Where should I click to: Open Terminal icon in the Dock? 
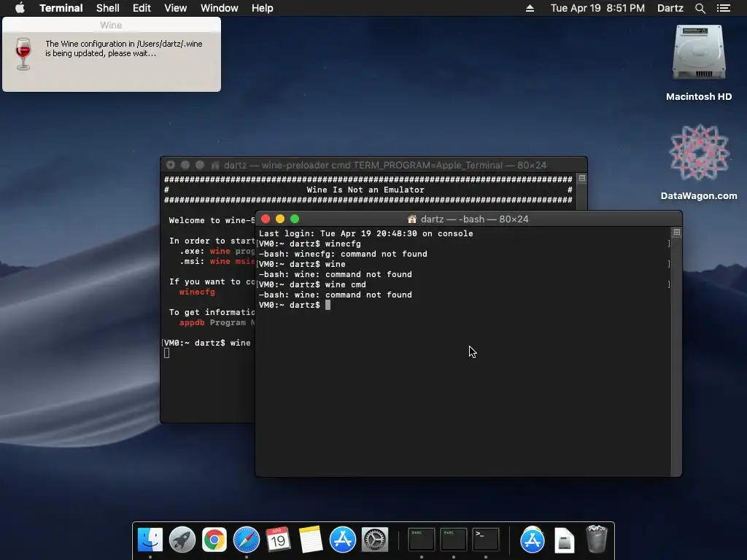tap(485, 540)
